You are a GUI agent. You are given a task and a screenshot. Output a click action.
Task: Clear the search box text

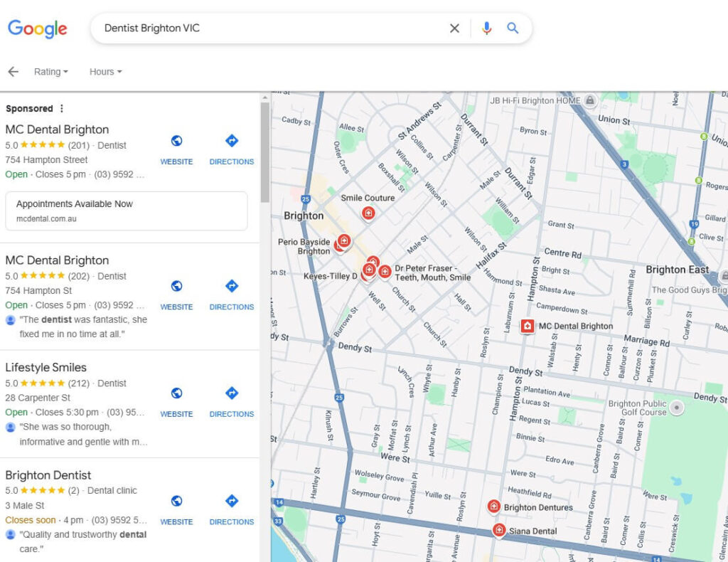454,28
